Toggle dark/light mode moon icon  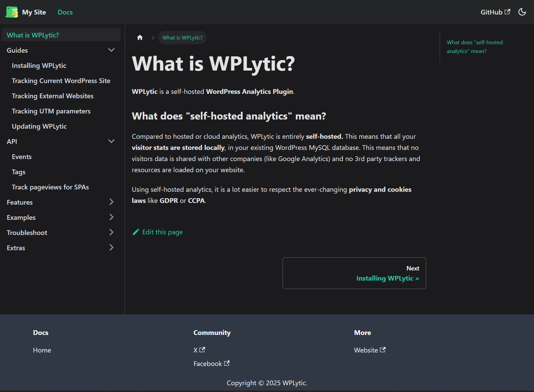point(522,12)
